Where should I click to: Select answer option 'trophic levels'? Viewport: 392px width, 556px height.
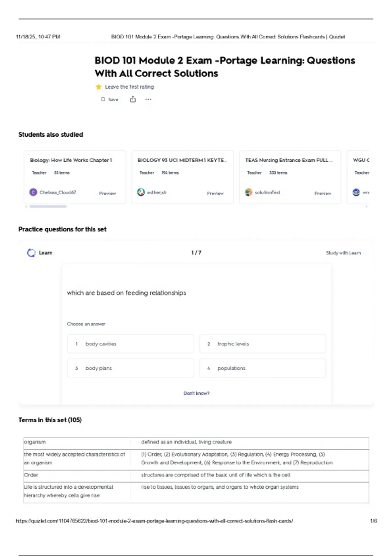[263, 344]
